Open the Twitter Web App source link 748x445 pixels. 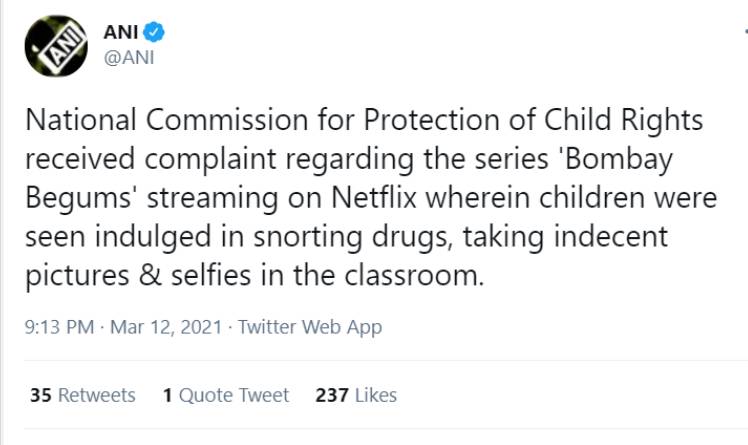coord(310,327)
